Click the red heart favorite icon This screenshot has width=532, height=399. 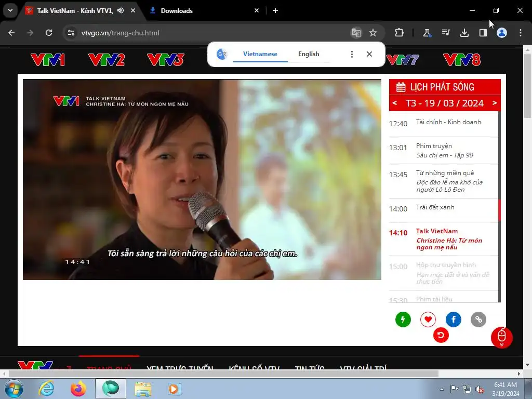click(428, 320)
